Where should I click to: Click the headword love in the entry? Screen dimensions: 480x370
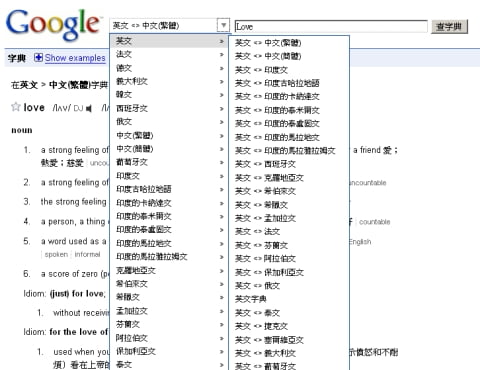(34, 108)
